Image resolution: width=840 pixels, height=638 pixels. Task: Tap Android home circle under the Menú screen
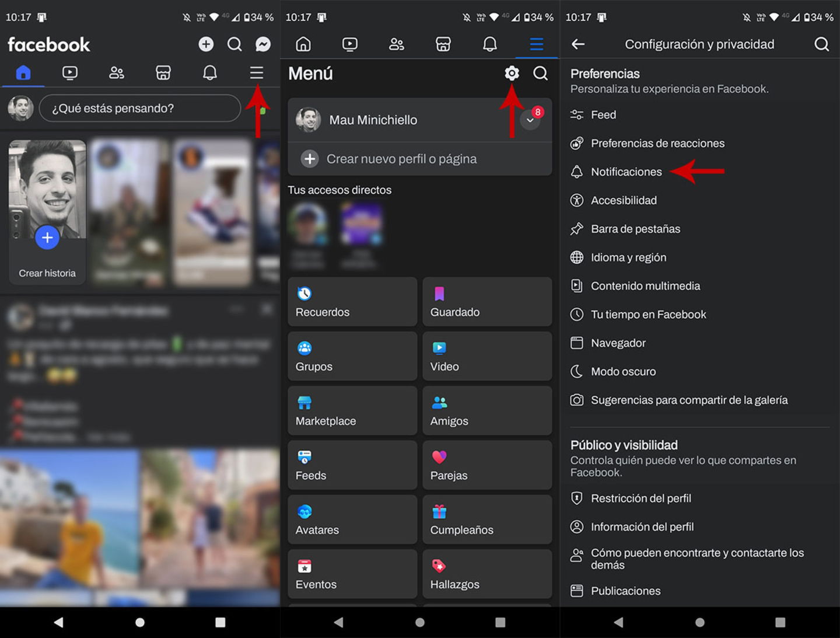point(420,623)
